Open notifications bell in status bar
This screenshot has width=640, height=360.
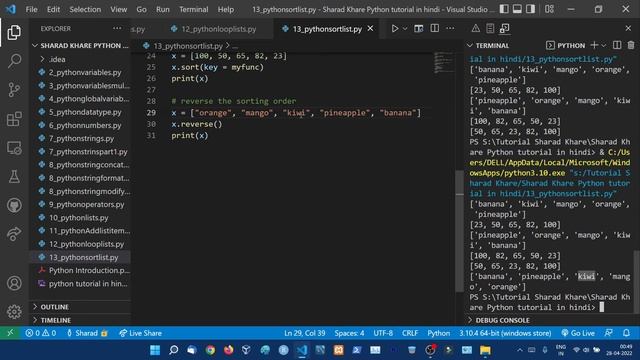tap(627, 333)
